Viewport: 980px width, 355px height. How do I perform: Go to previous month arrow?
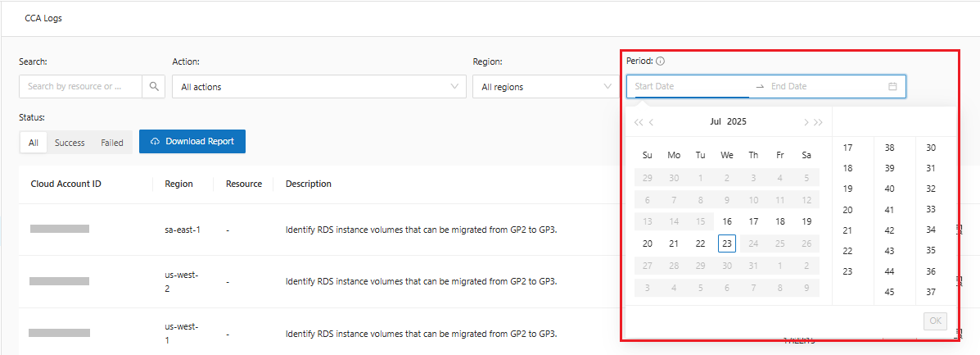pos(652,122)
